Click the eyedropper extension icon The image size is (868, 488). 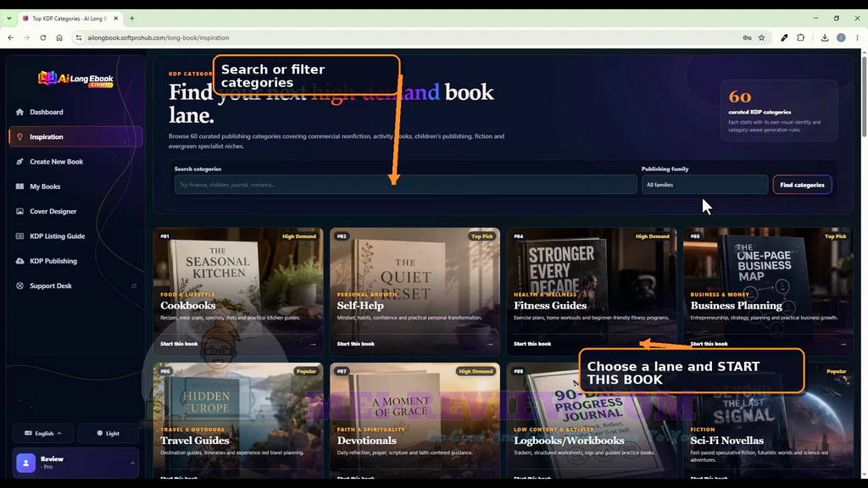pyautogui.click(x=784, y=37)
